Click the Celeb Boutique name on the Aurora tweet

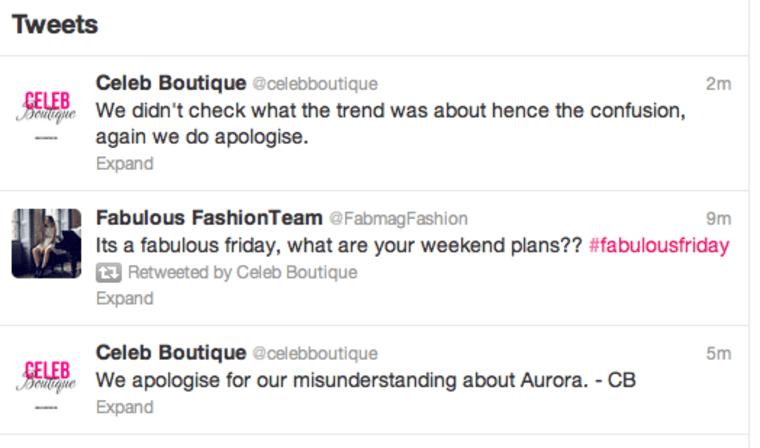coord(170,353)
